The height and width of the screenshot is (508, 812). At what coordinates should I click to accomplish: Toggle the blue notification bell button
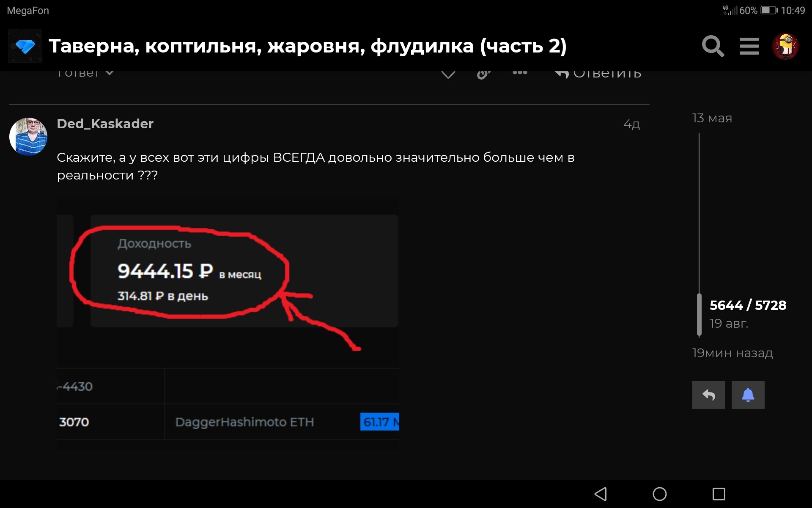pyautogui.click(x=748, y=395)
